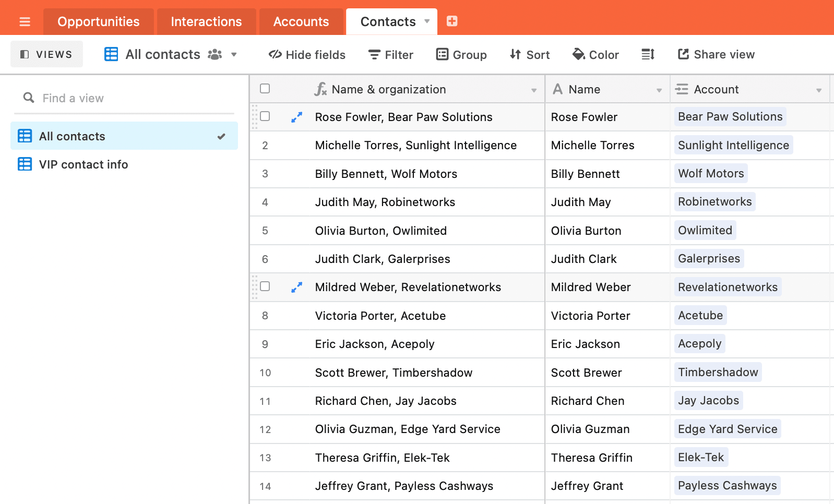Open the Contacts tab dropdown arrow
This screenshot has height=504, width=834.
[427, 21]
